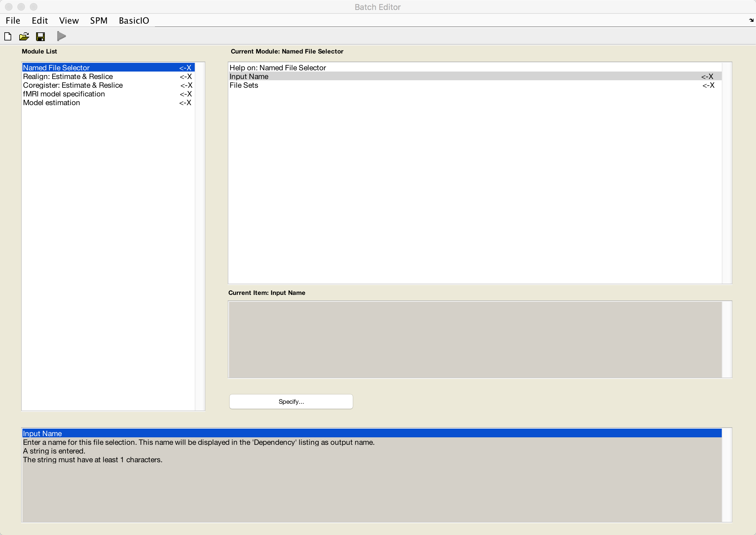Select the Input Name item row
This screenshot has height=535, width=756.
point(475,77)
